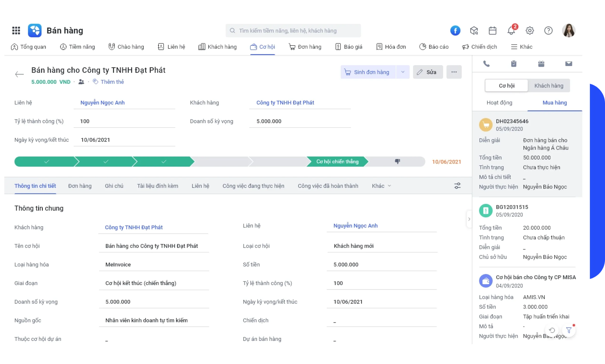Go to Báo giá menu
Image resolution: width=605 pixels, height=364 pixels.
coord(349,47)
